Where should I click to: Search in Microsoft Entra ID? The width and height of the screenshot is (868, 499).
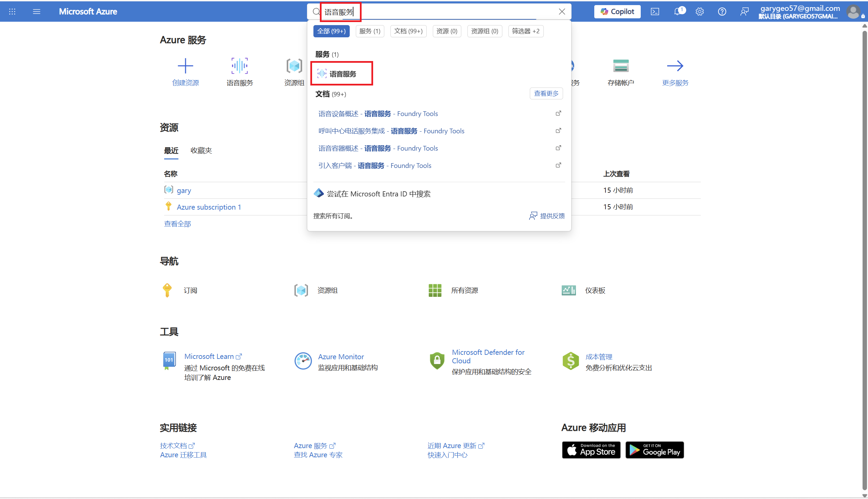(x=372, y=194)
